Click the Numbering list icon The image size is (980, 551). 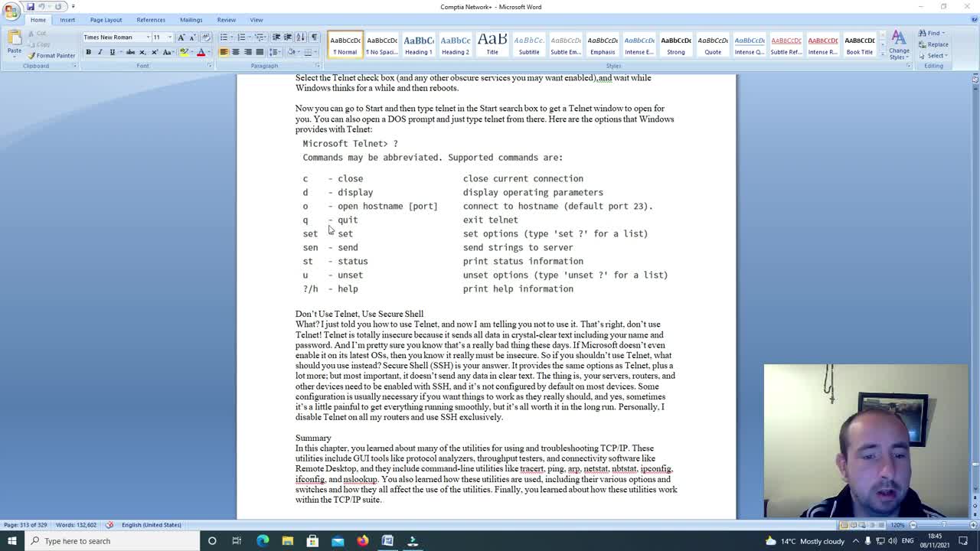pos(242,37)
